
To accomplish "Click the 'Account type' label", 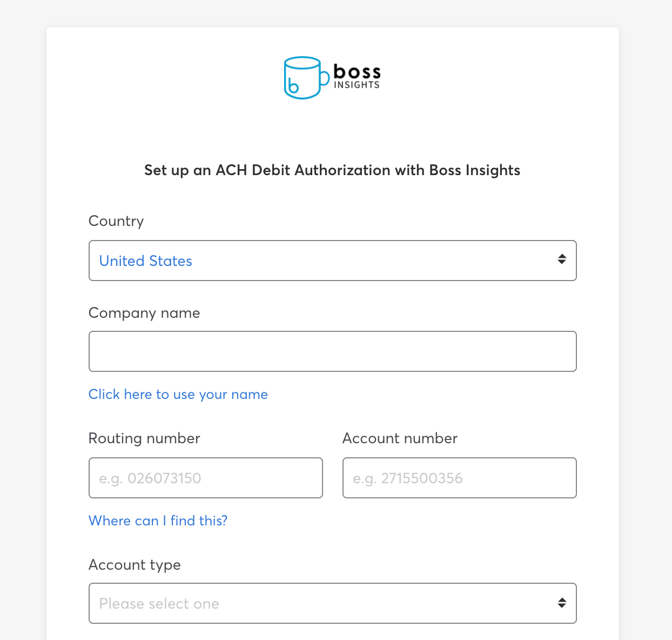I will [x=135, y=565].
